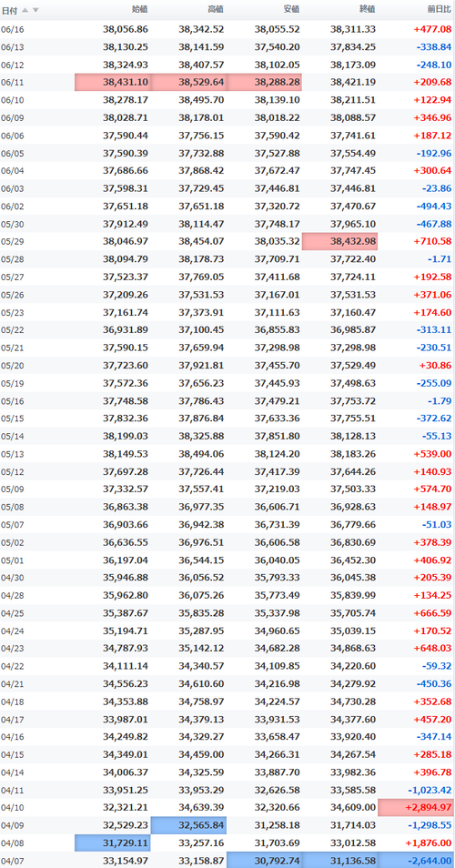Viewport: 455px width, 868px height.
Task: Click the +2,894.97 change cell
Action: [416, 808]
